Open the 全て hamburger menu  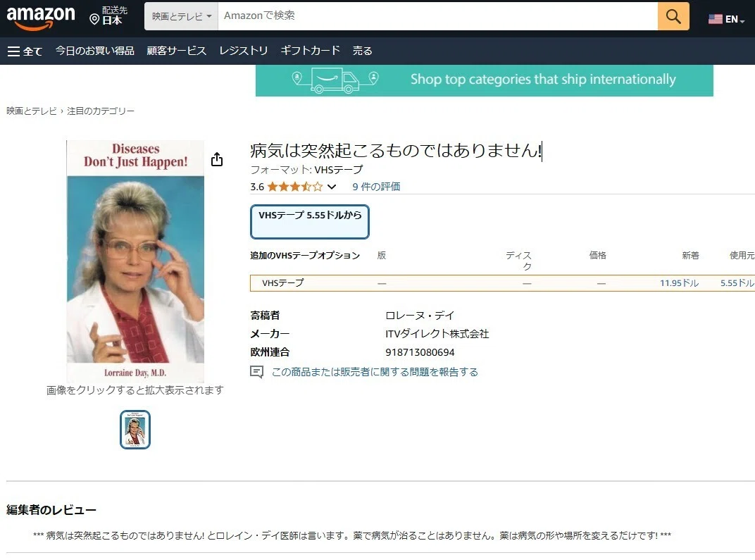(25, 51)
